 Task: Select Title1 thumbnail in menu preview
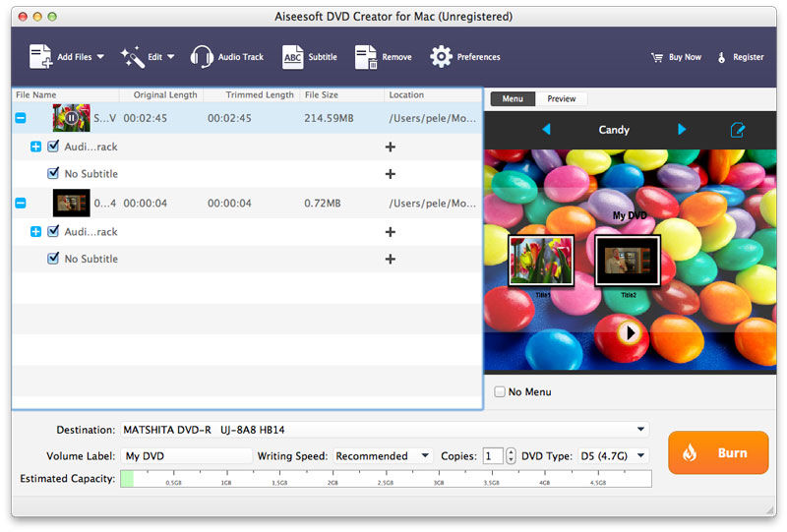541,261
